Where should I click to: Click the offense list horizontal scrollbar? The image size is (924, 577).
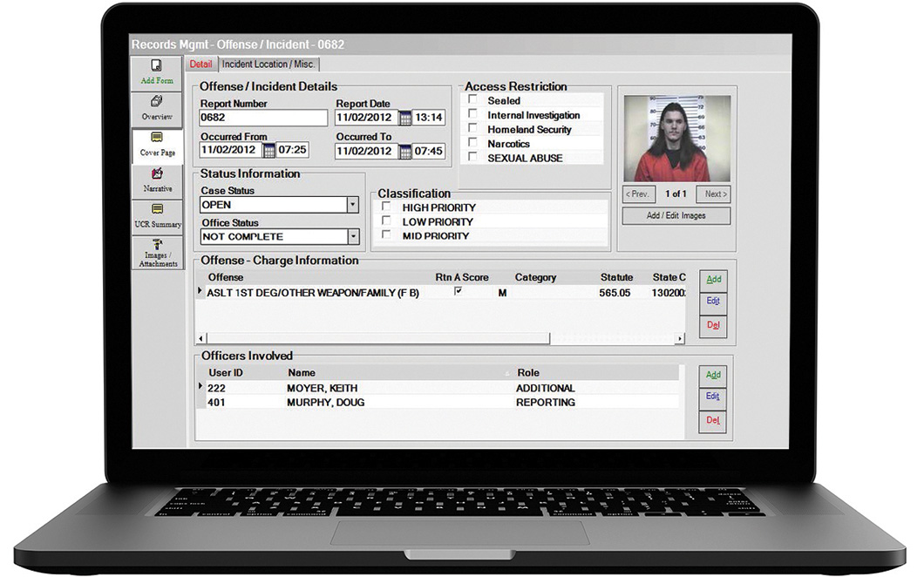coord(375,338)
